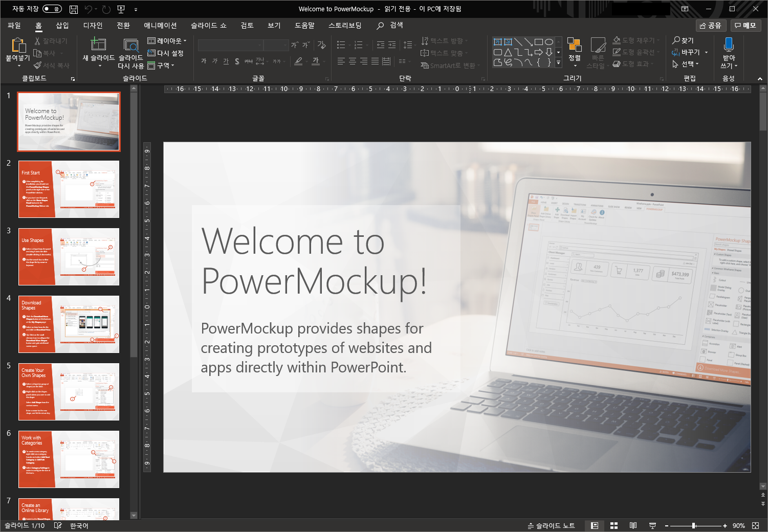768x532 pixels.
Task: Switch to the Transitions (전환) tab
Action: pyautogui.click(x=123, y=25)
